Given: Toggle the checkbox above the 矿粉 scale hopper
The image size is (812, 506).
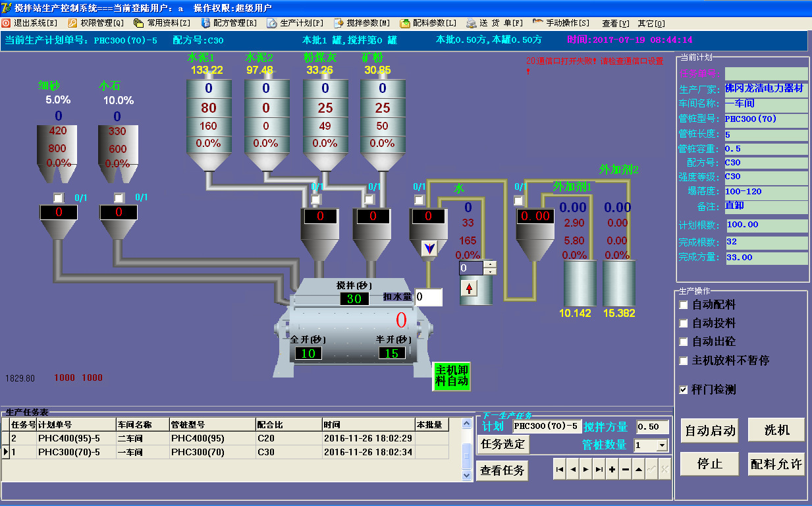Looking at the screenshot, I should [x=369, y=200].
